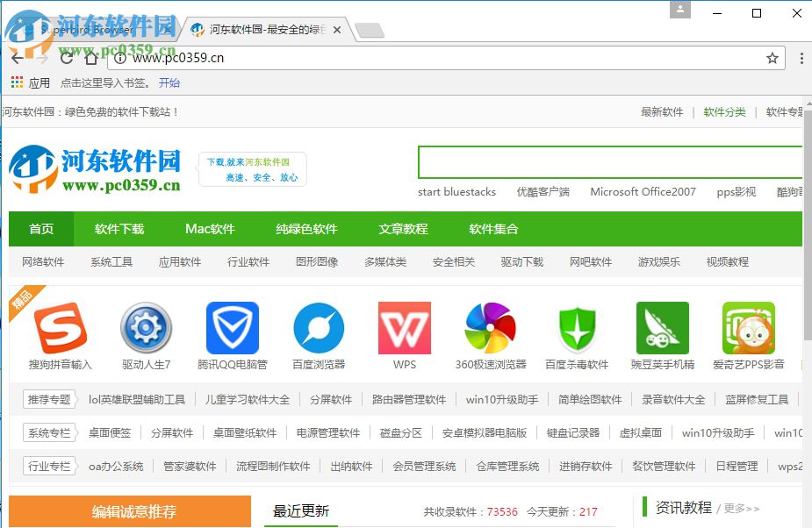Open the 软件分类 top link
Image resolution: width=812 pixels, height=528 pixels.
click(x=724, y=111)
